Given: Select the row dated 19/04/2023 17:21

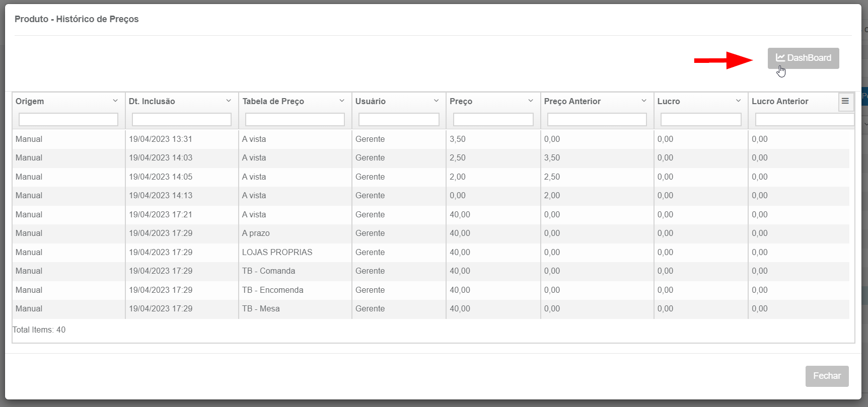Looking at the screenshot, I should [x=430, y=215].
